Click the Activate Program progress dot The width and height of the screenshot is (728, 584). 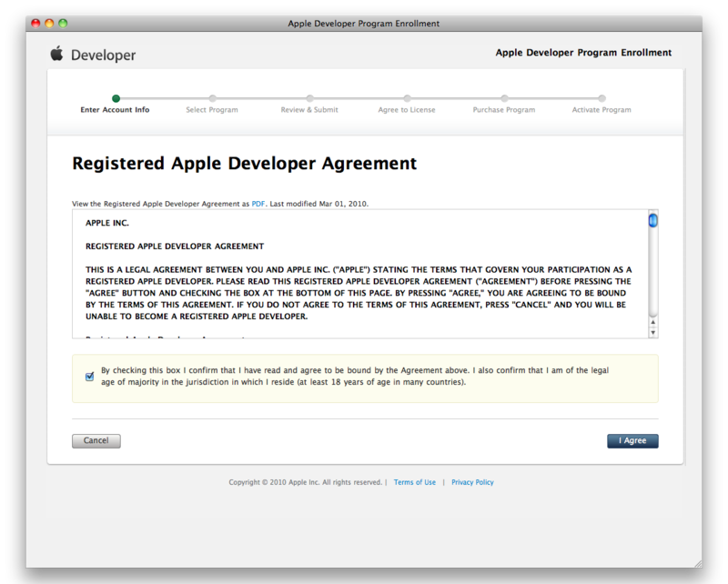tap(602, 98)
